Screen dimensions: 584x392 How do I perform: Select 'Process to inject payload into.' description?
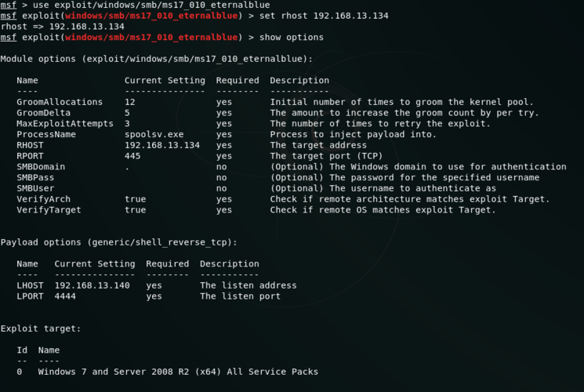[x=353, y=135]
